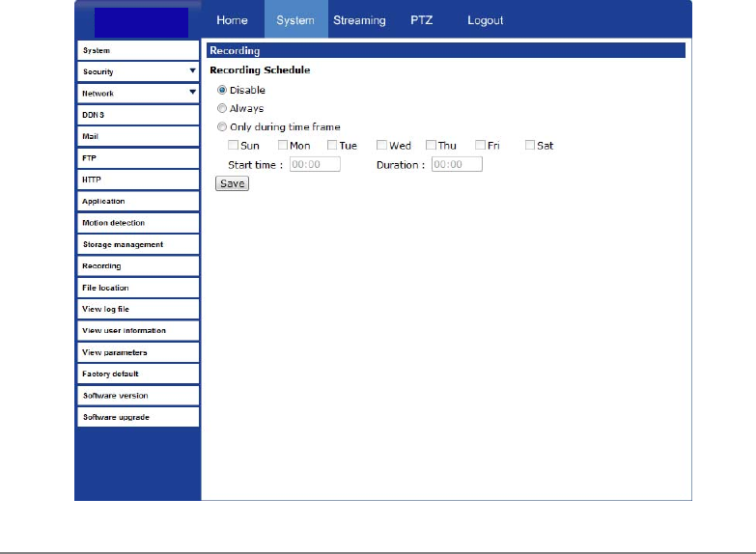
Task: Open Motion detection in sidebar
Action: (x=138, y=223)
